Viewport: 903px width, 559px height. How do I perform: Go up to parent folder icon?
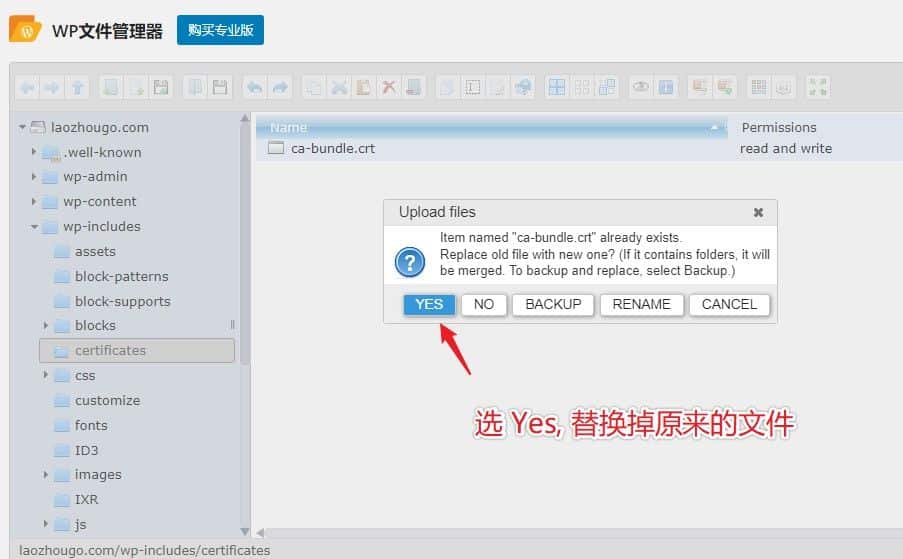78,88
